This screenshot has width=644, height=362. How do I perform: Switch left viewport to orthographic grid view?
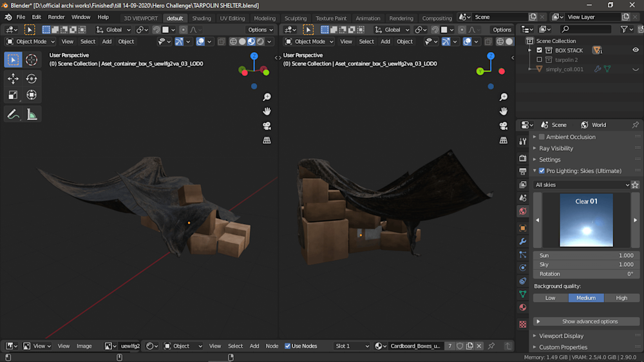click(267, 140)
